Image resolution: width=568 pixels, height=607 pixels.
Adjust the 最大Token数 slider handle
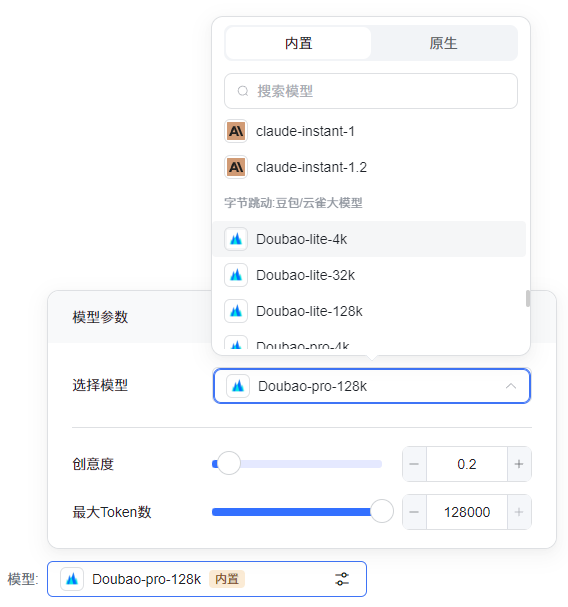382,511
